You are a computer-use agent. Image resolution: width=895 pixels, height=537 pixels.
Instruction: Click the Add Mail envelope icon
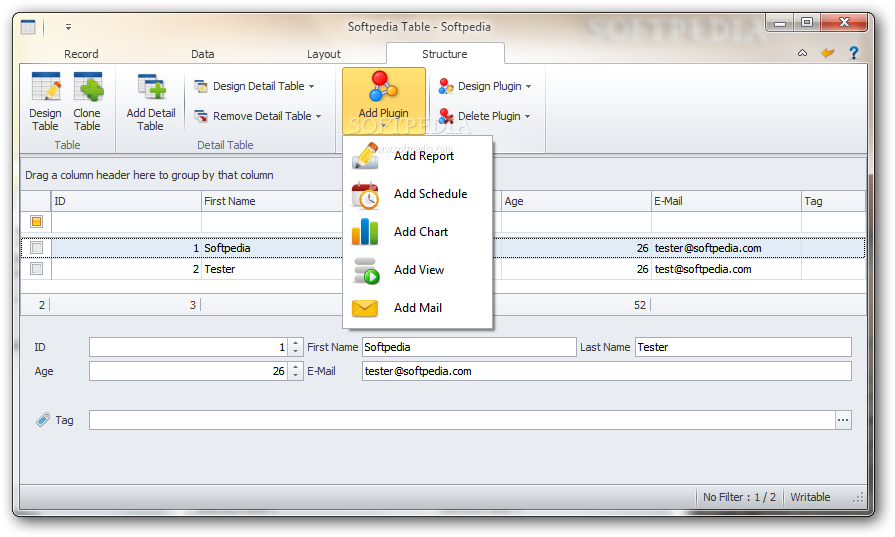pyautogui.click(x=365, y=308)
